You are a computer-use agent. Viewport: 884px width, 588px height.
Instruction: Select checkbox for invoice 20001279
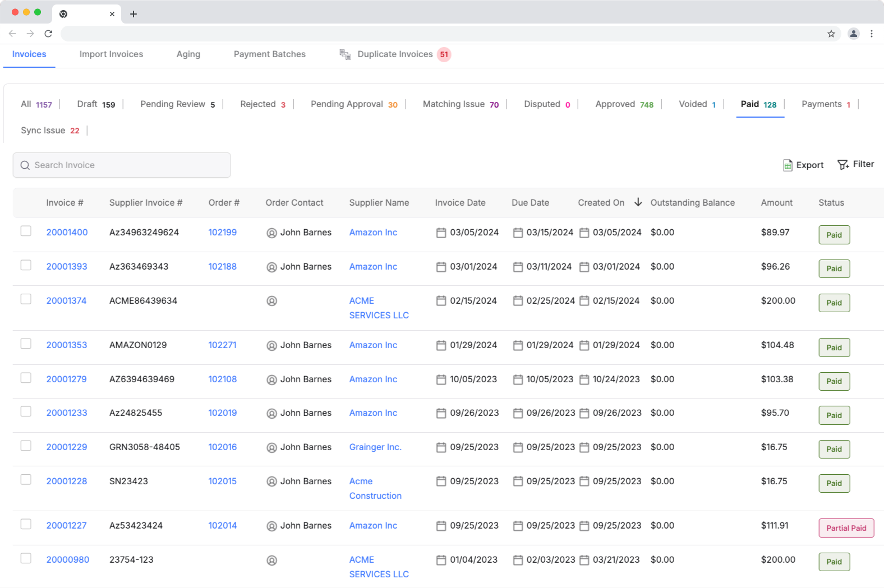[26, 378]
